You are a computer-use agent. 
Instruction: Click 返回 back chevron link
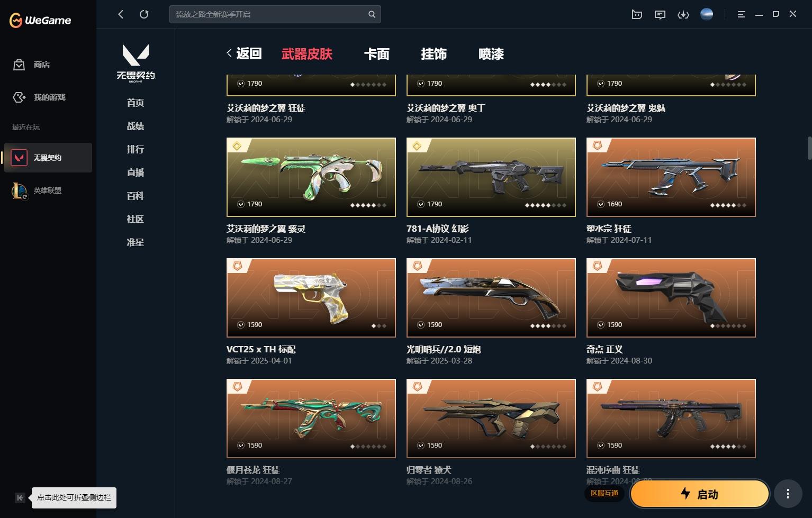point(244,53)
